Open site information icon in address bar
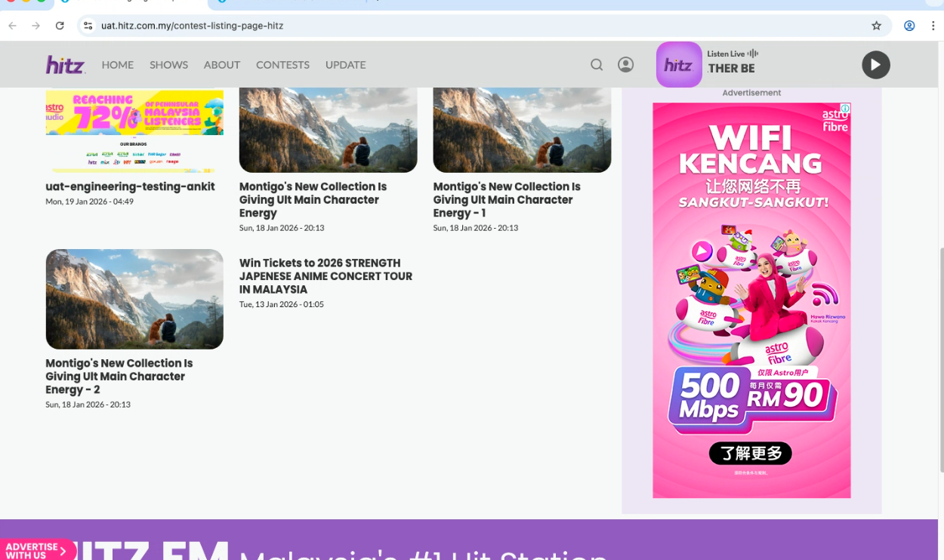Screen dimensions: 944x560 click(88, 26)
